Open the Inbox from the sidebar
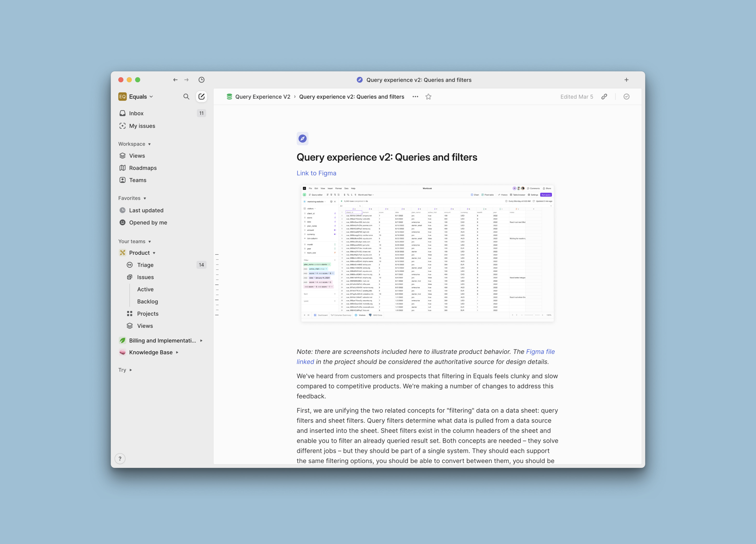Image resolution: width=756 pixels, height=544 pixels. (136, 113)
